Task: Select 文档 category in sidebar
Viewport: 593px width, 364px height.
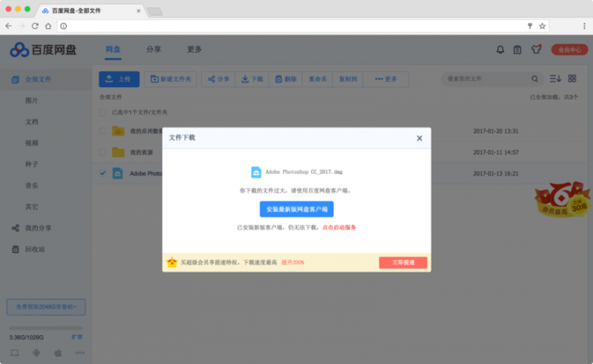Action: coord(32,122)
